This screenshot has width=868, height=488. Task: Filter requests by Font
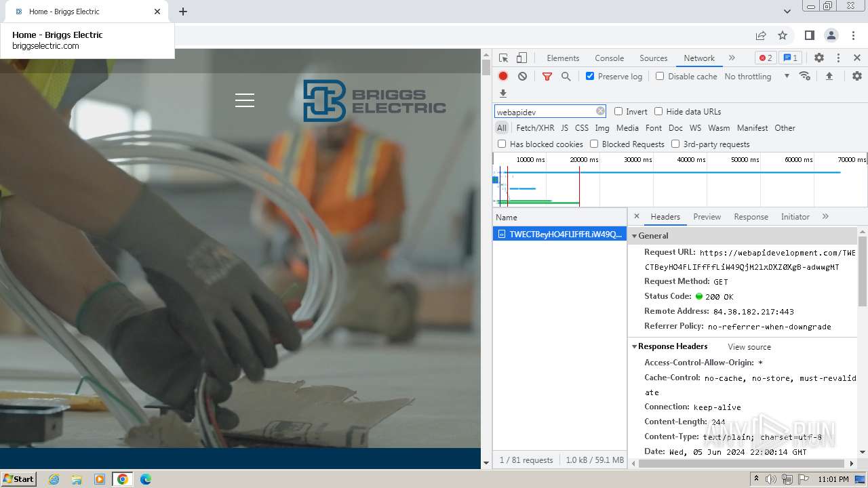[x=654, y=128]
